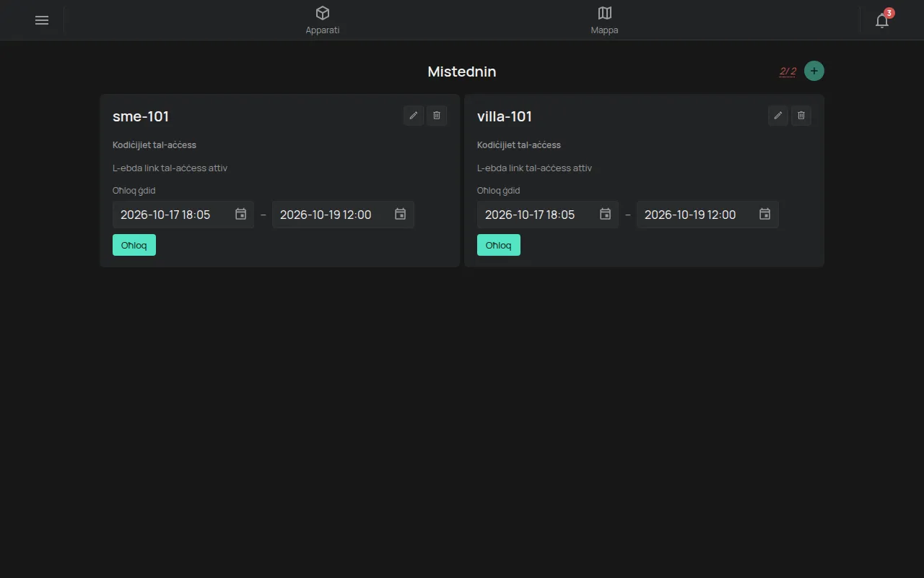Click Oħloq button in villa-101 card
Image resolution: width=924 pixels, height=578 pixels.
[499, 245]
